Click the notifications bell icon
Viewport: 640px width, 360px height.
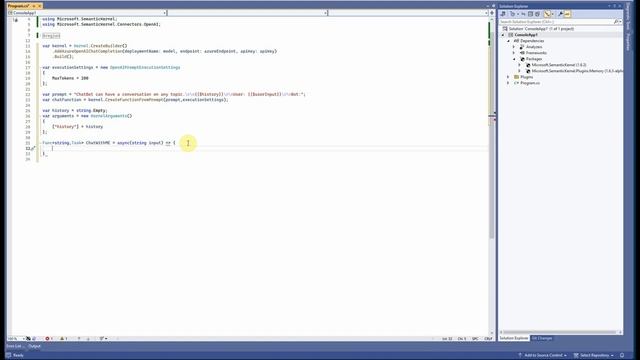(622, 355)
